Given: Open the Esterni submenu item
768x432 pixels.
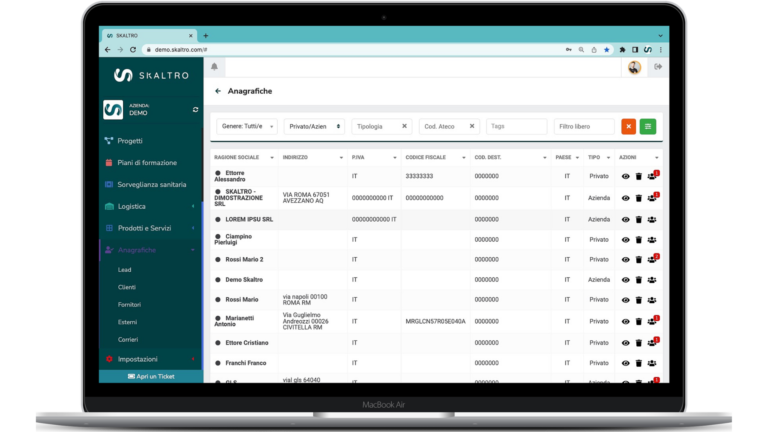Looking at the screenshot, I should pyautogui.click(x=127, y=322).
